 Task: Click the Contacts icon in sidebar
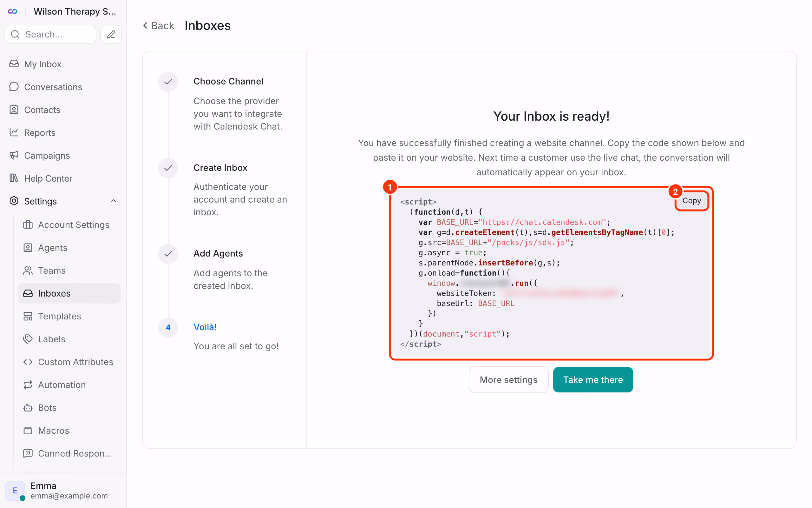click(14, 110)
